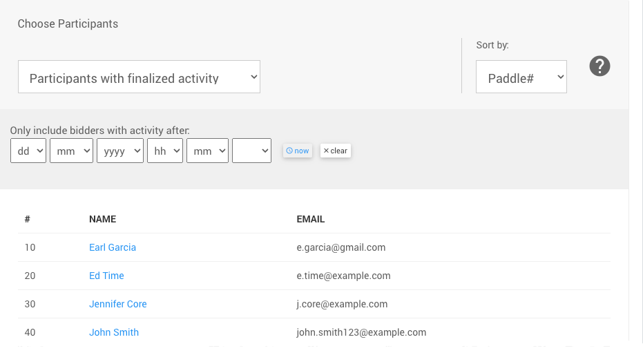Click the EMAIL column header
The width and height of the screenshot is (643, 364).
click(311, 219)
